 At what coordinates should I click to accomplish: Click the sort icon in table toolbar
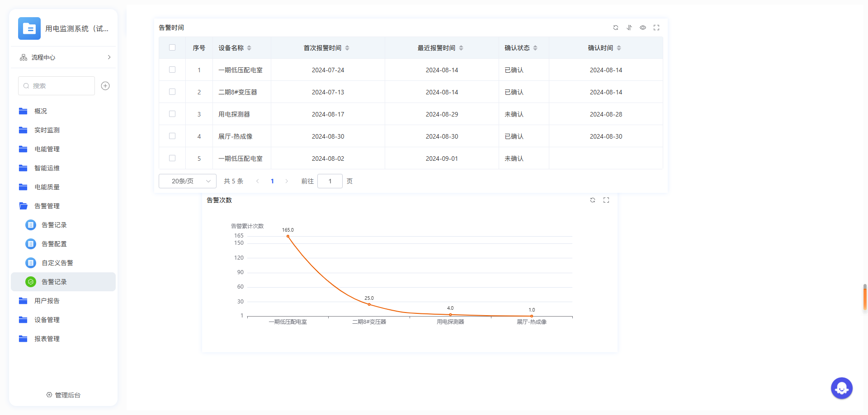[629, 28]
